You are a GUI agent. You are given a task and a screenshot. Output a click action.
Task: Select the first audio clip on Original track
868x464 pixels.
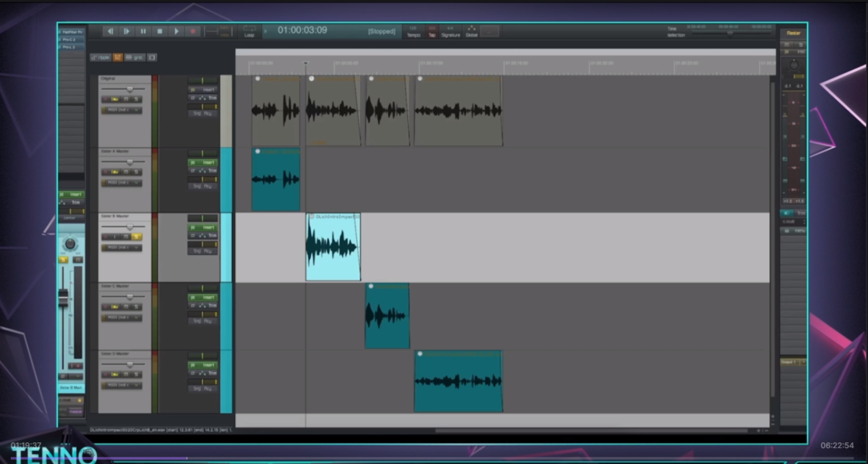click(x=276, y=111)
